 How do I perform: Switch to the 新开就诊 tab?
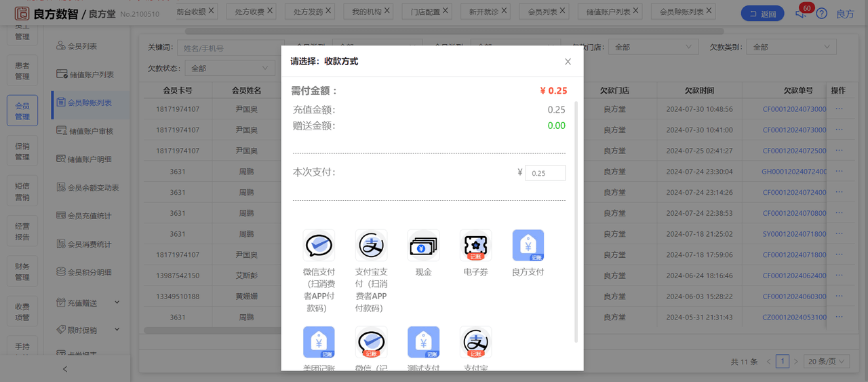coord(485,12)
